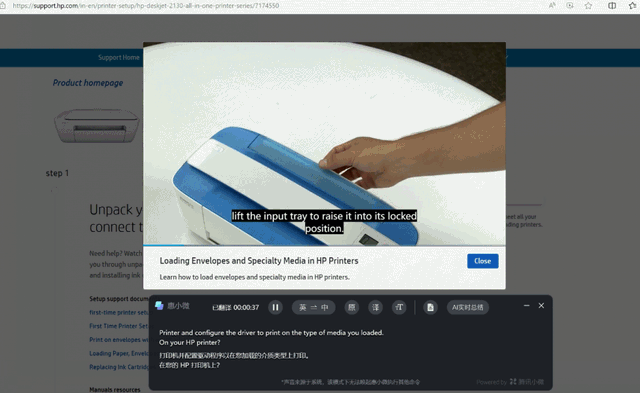640x393 pixels.
Task: Open the Loading Paper, Envelopes link
Action: pos(119,353)
